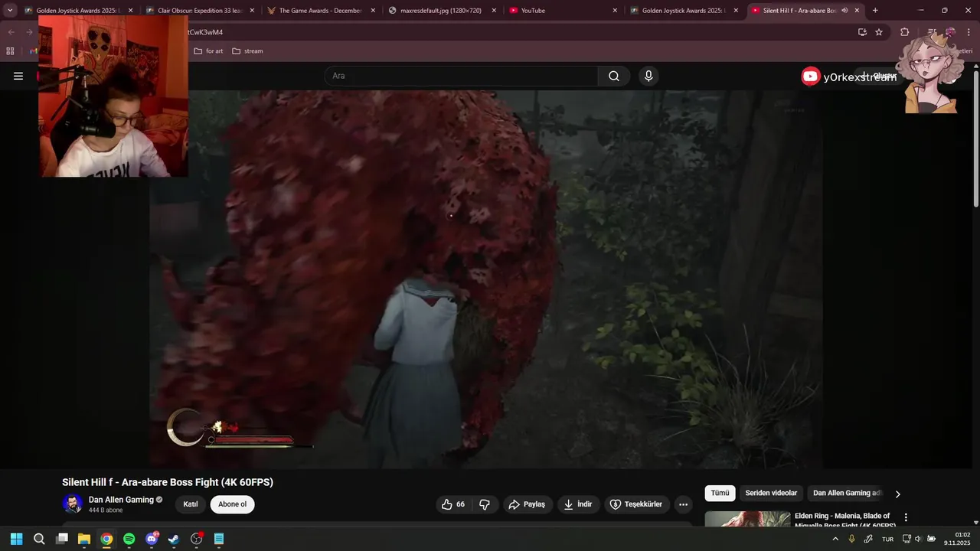Open more actions three-dot menu
The width and height of the screenshot is (980, 551).
(x=684, y=504)
